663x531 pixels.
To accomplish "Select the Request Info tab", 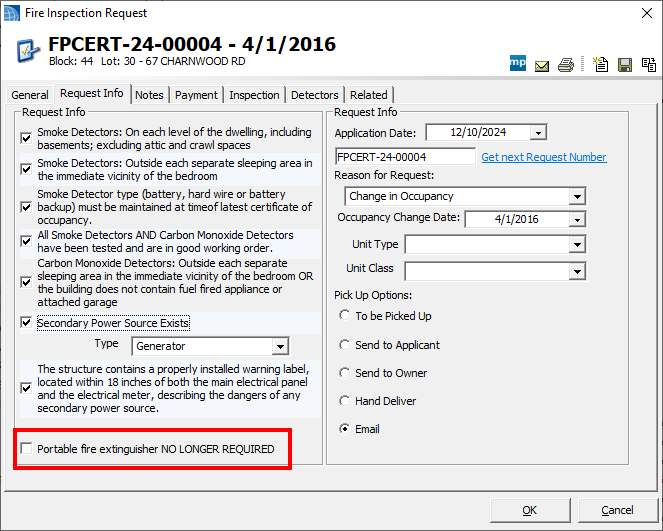I will tap(92, 93).
